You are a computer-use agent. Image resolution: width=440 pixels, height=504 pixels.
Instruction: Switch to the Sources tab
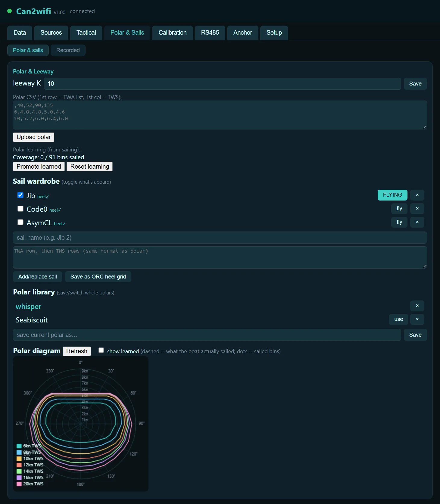click(x=51, y=33)
